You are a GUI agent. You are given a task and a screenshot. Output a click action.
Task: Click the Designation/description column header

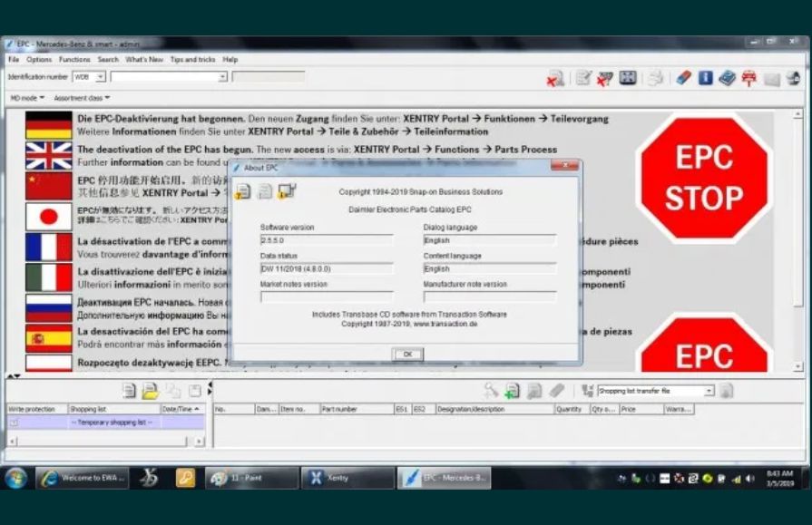click(494, 409)
